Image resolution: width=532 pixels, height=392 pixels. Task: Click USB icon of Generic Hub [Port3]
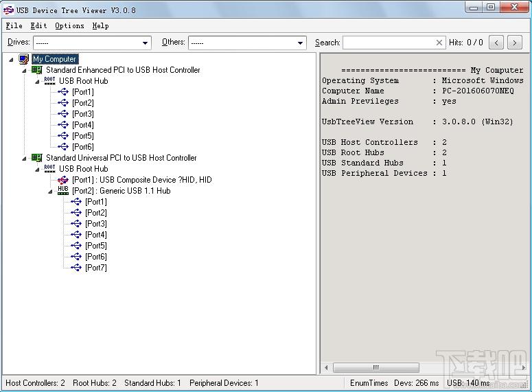pos(76,224)
